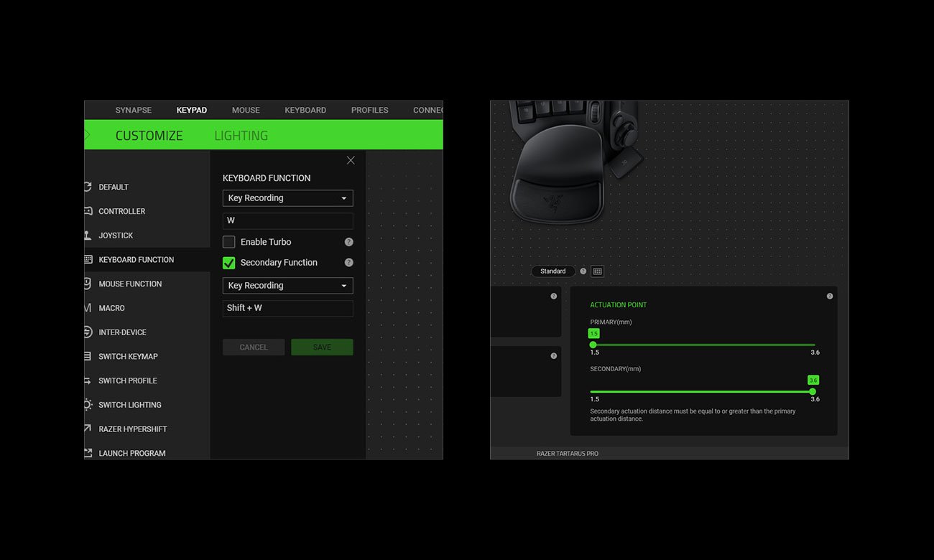
Task: Click the RAZER TARTARUS PRO device label
Action: 568,454
